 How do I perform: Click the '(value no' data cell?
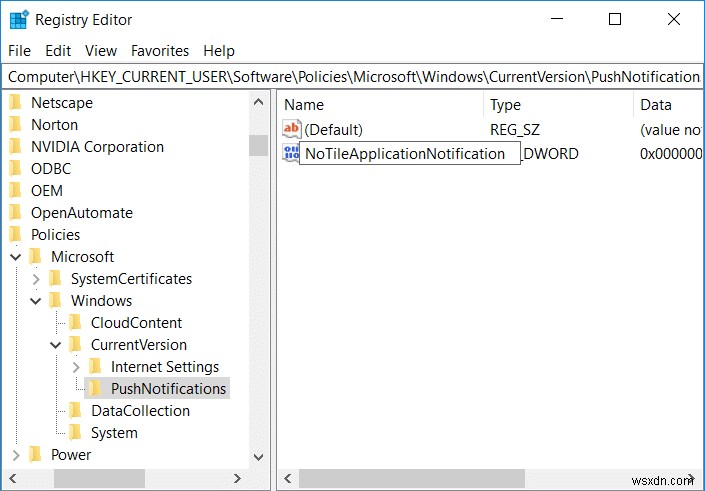point(670,130)
